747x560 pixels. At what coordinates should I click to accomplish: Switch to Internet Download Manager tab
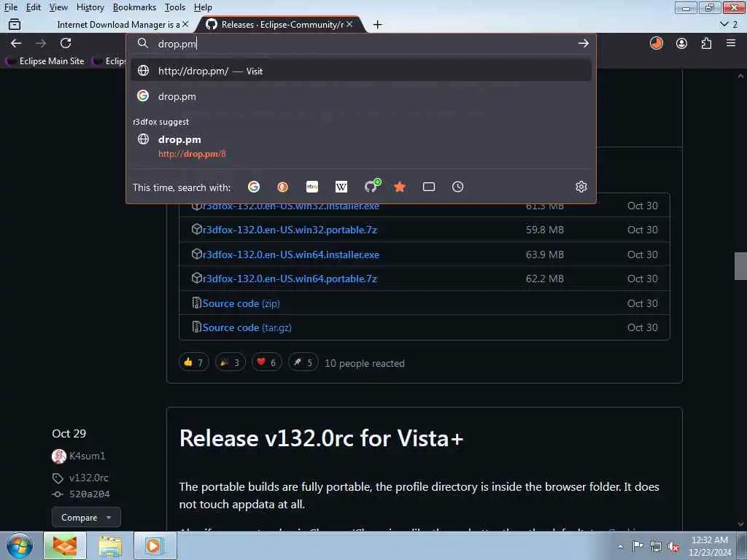pos(118,24)
